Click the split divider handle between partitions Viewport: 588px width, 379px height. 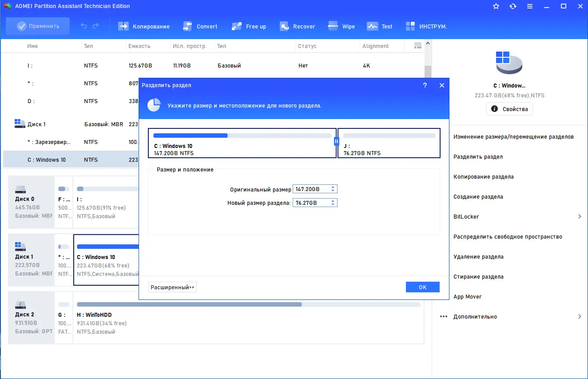[x=337, y=141]
